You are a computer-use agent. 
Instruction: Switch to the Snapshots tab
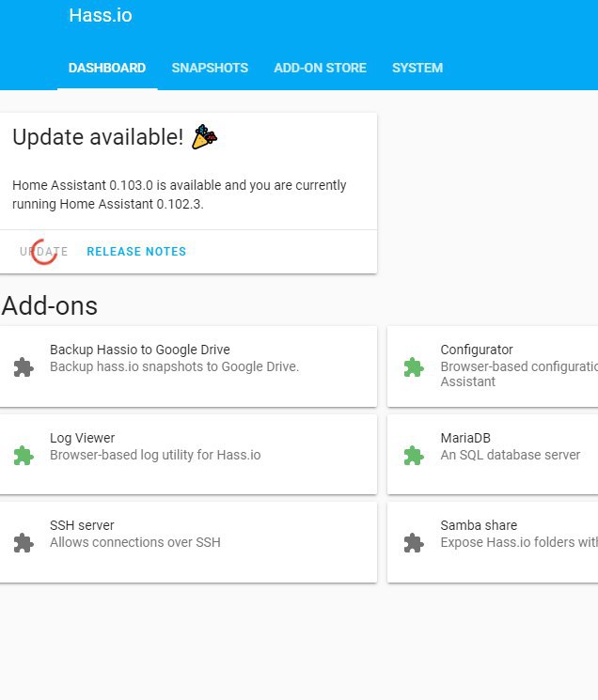tap(210, 68)
